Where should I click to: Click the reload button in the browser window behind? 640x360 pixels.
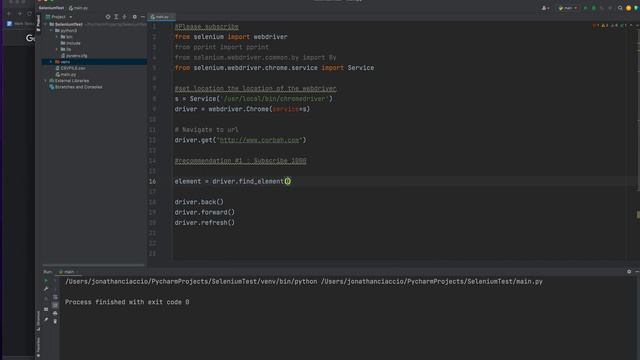pos(29,13)
